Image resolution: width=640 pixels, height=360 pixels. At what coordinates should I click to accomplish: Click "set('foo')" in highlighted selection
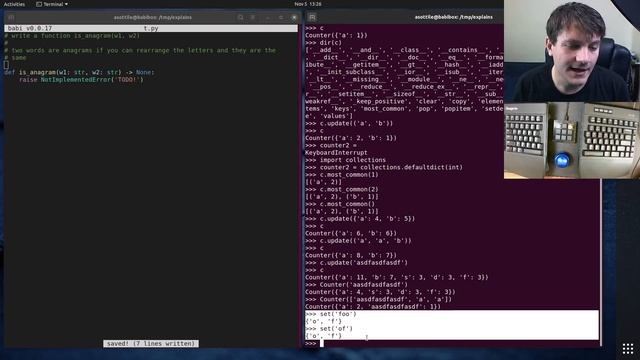click(x=338, y=314)
